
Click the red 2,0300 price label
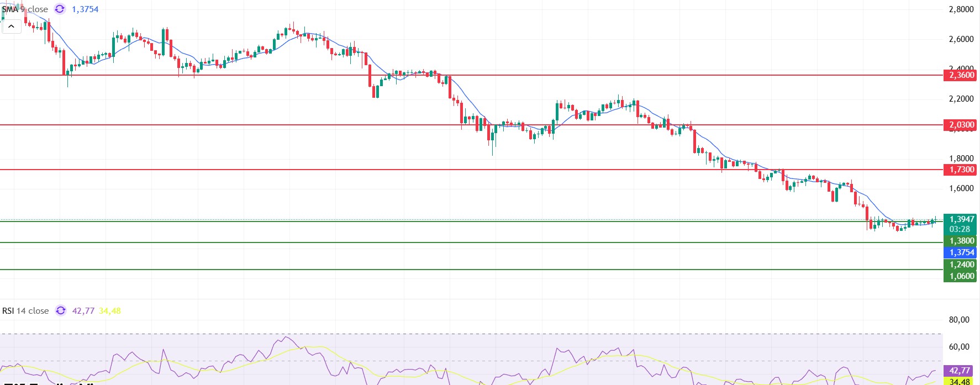click(961, 125)
